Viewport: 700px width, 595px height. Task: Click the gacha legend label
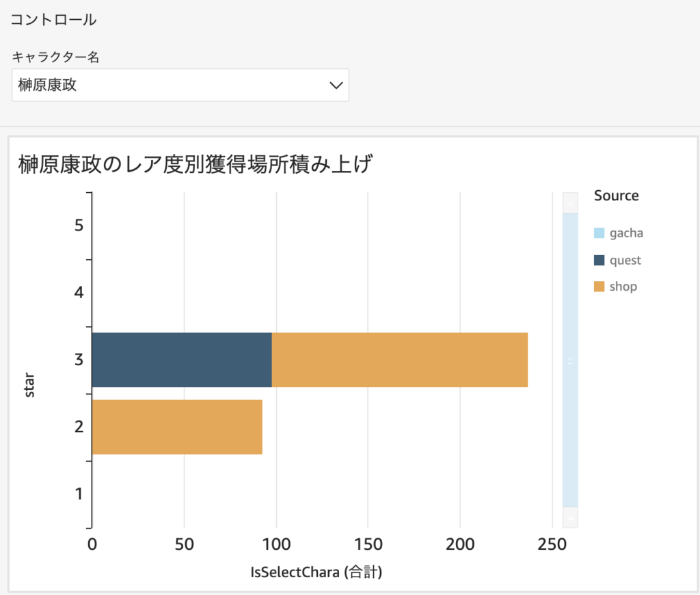coord(626,233)
